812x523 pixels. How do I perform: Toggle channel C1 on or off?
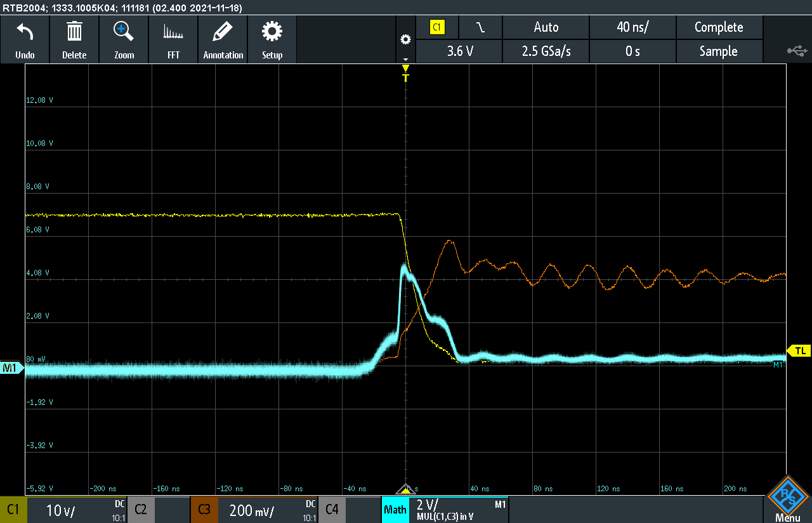click(x=13, y=510)
